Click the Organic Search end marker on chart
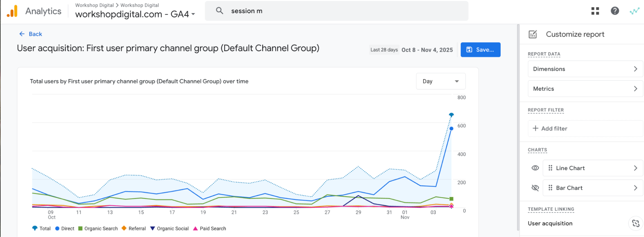The image size is (644, 237). tap(451, 199)
